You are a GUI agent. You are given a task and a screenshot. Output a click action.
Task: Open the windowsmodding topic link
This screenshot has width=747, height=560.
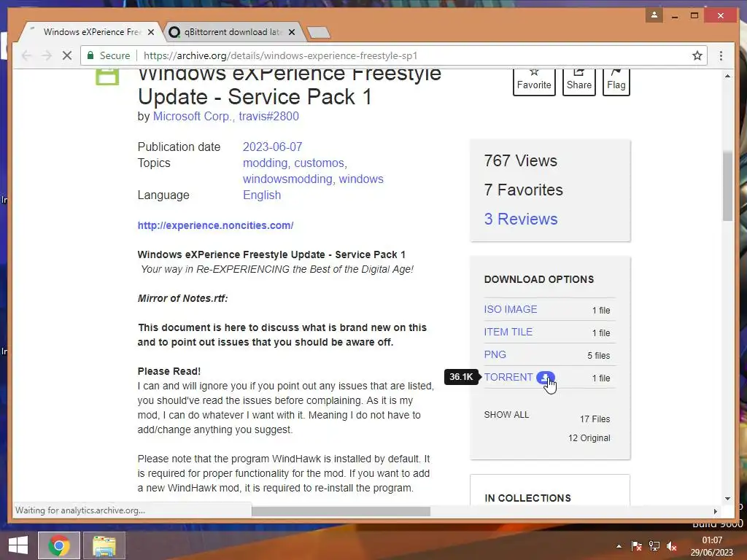coord(287,179)
